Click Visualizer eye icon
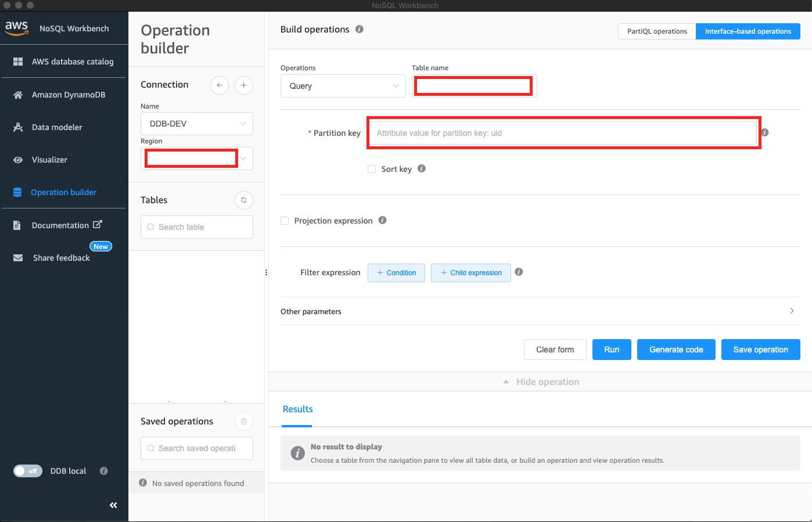Screen dimensions: 812x522 18,160
